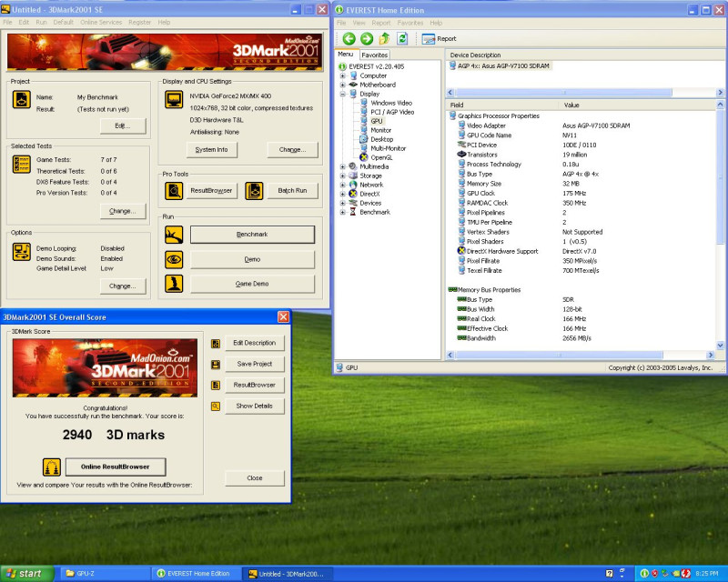Collapse the Display tree node
This screenshot has height=582, width=728.
(343, 94)
